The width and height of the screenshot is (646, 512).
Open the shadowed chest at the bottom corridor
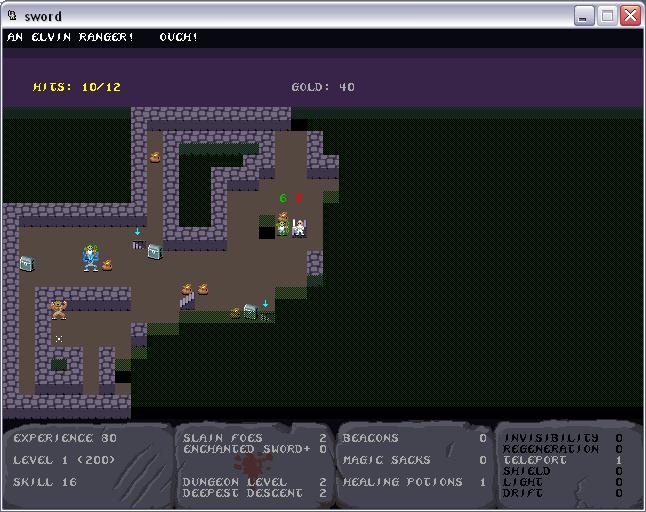(x=250, y=311)
